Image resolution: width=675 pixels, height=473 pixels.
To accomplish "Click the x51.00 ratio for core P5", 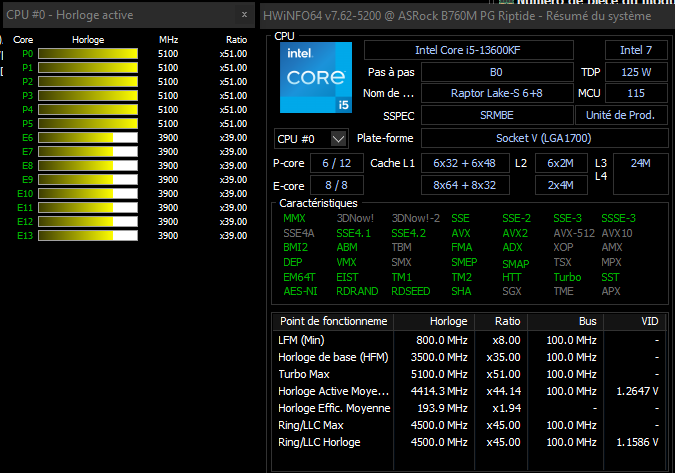I will click(x=233, y=124).
